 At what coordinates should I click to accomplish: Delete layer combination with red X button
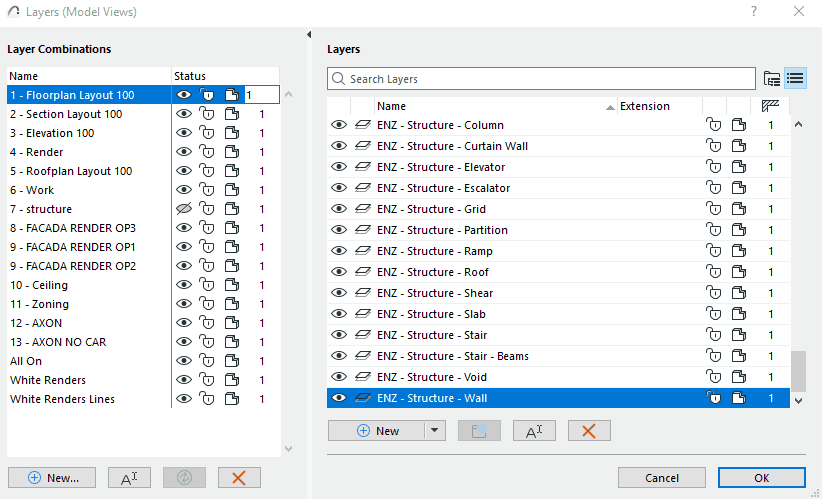pyautogui.click(x=239, y=478)
